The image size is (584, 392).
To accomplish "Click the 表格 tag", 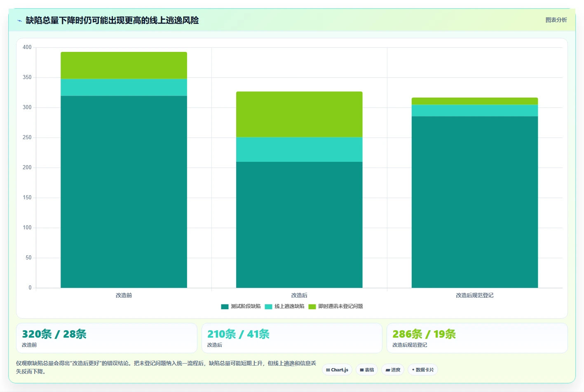I will click(367, 370).
